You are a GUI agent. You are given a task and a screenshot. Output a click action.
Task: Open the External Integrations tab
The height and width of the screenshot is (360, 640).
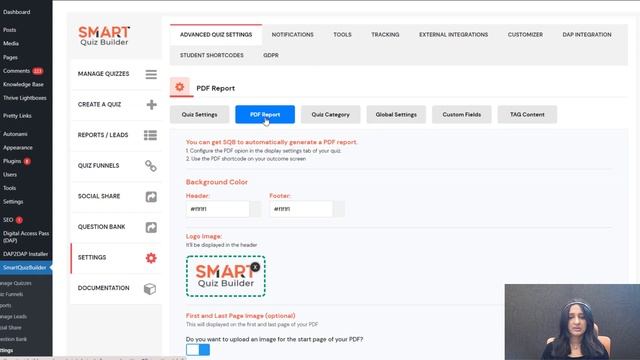coord(453,35)
